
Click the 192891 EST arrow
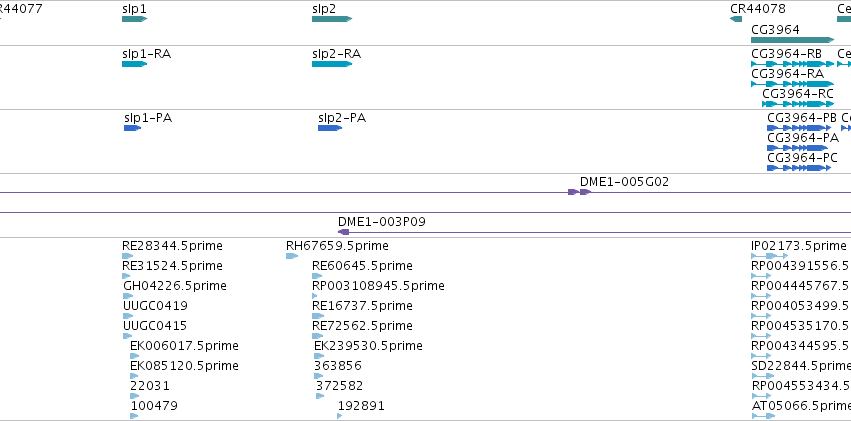[x=340, y=417]
